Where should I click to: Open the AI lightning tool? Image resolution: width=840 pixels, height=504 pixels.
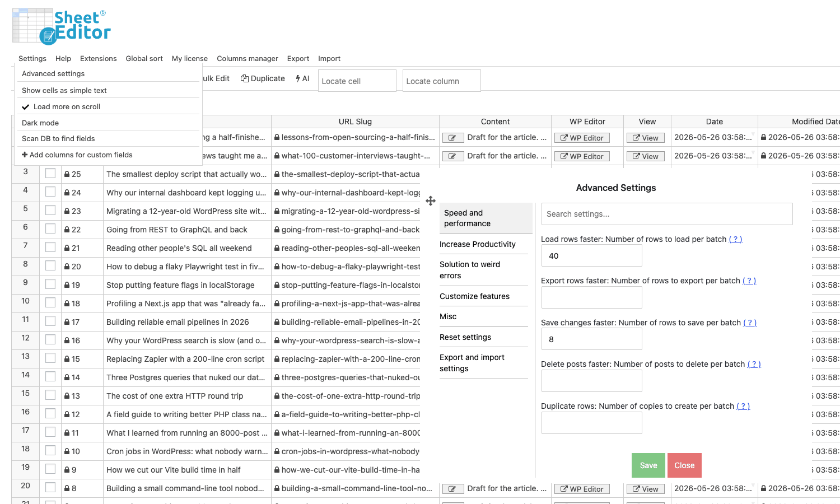click(x=302, y=79)
